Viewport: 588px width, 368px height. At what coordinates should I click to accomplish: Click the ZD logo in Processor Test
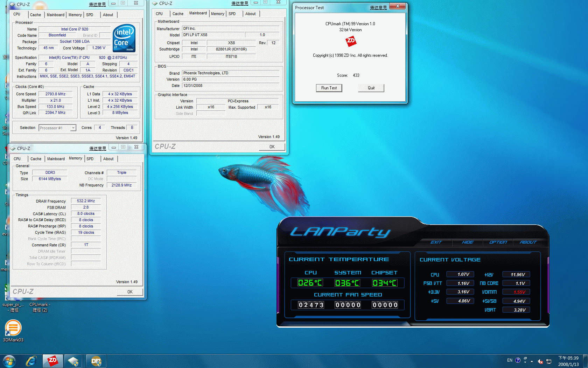click(x=350, y=41)
